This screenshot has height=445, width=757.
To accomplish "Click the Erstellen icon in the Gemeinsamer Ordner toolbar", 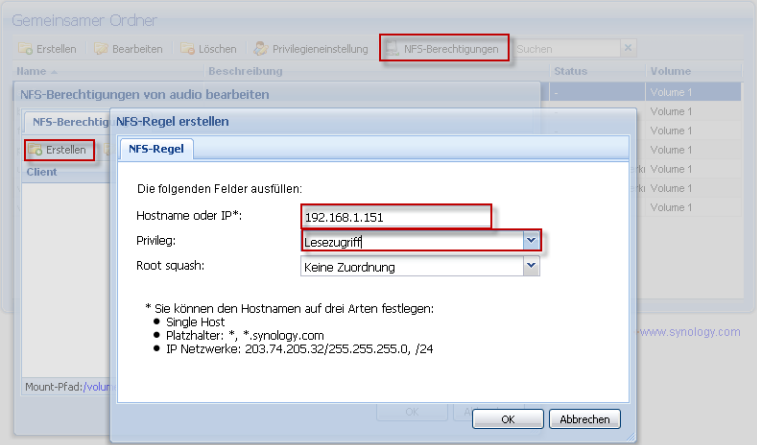I will (28, 49).
